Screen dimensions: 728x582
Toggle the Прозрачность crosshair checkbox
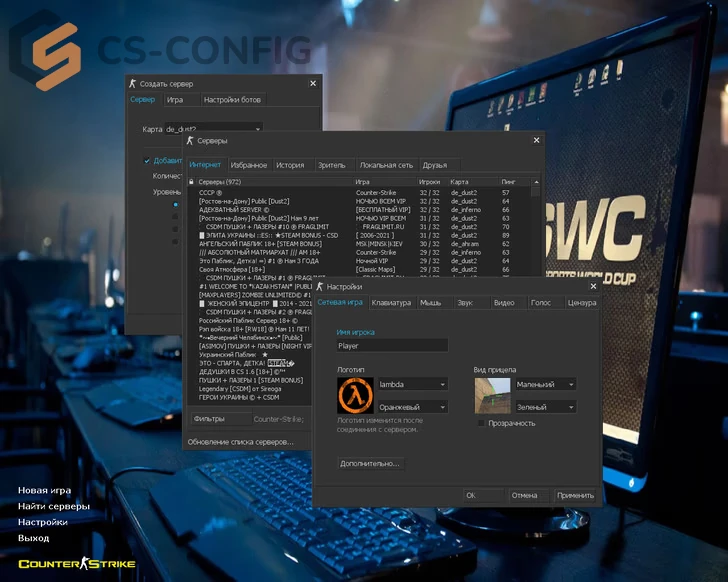[481, 423]
